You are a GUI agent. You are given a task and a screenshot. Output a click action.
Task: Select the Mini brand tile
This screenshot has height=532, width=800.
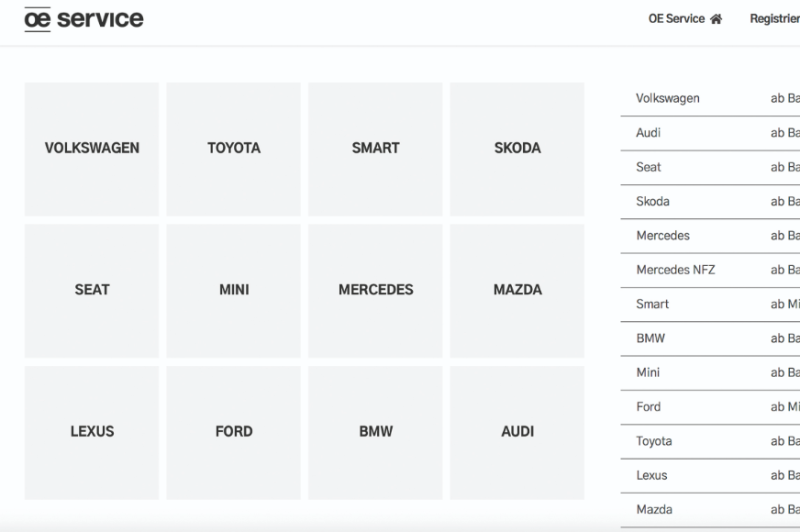234,290
